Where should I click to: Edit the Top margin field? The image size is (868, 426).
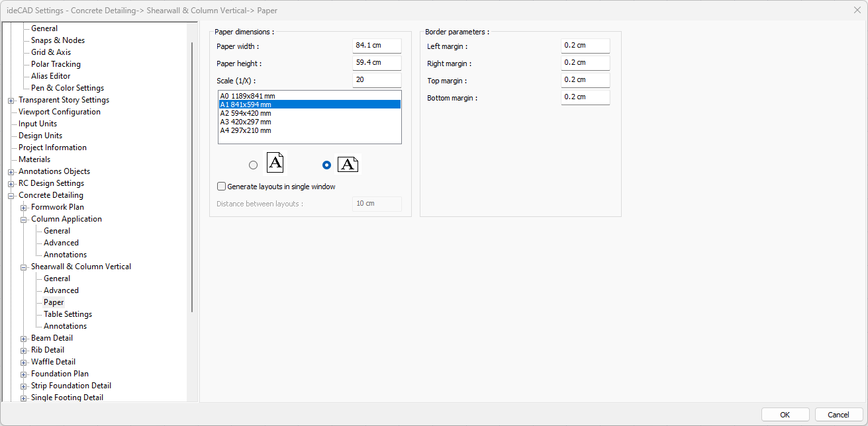(585, 80)
